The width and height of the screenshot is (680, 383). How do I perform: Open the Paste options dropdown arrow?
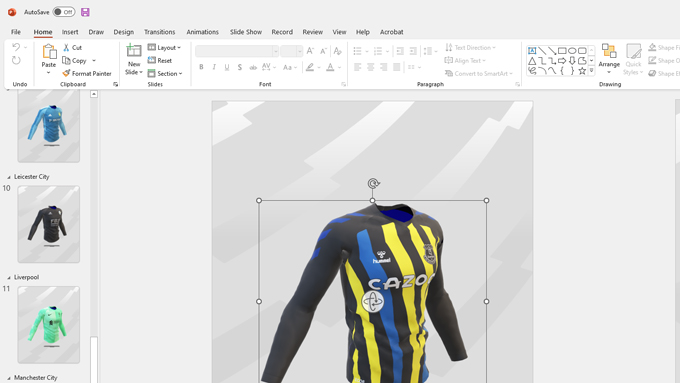[49, 72]
